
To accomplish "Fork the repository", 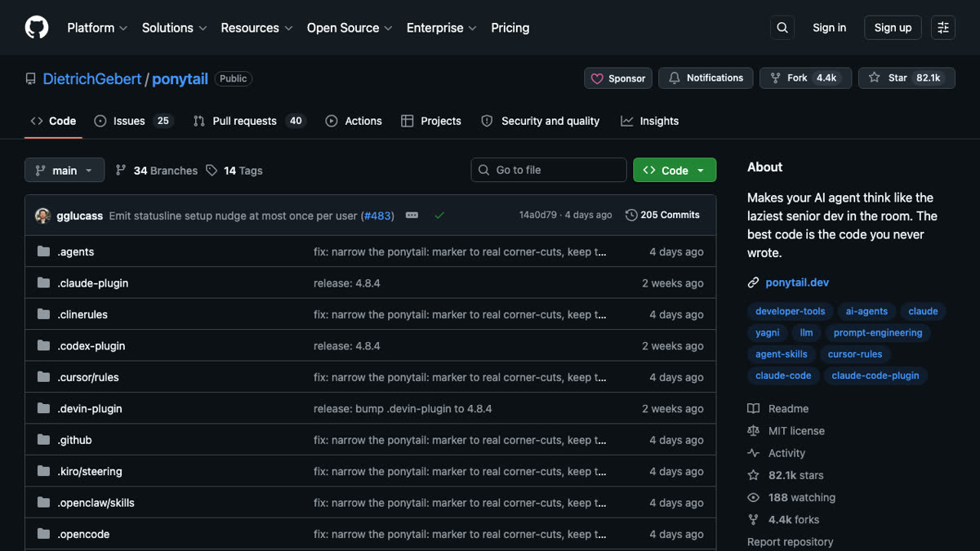I will [x=806, y=78].
